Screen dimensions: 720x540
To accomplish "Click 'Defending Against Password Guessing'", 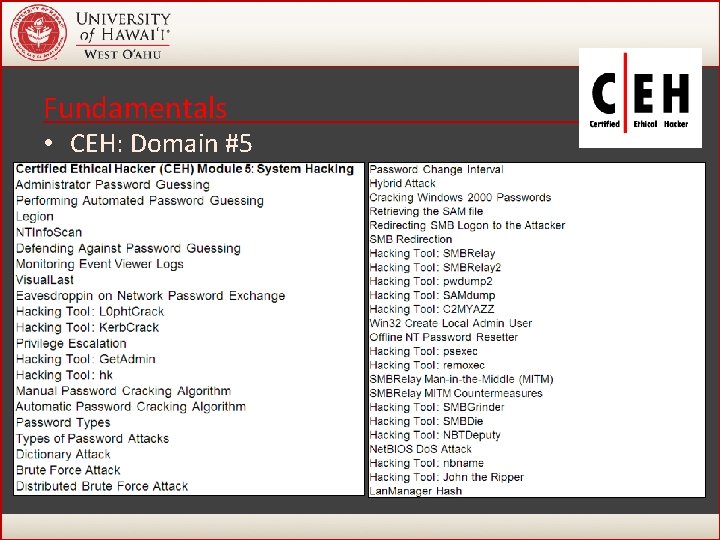I will coord(128,248).
